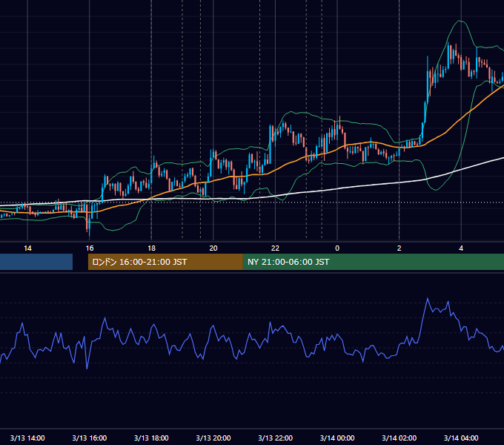Click the hour label 18 on price chart axis
Image resolution: width=504 pixels, height=445 pixels.
pyautogui.click(x=151, y=248)
